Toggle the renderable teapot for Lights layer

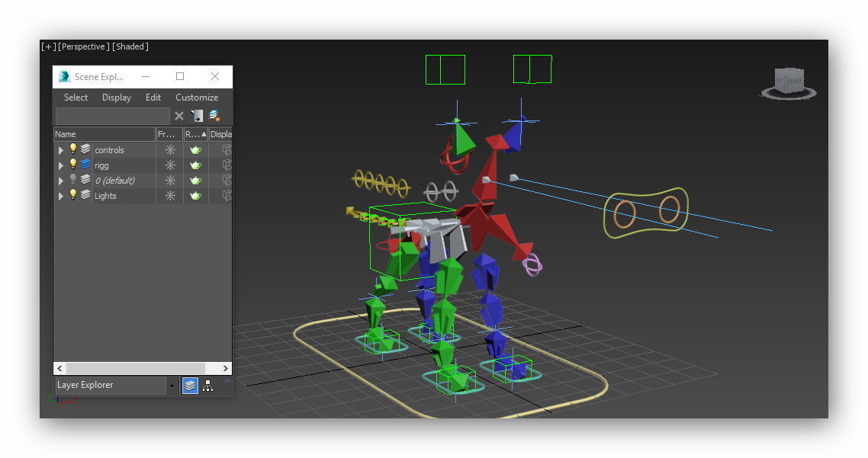[195, 196]
